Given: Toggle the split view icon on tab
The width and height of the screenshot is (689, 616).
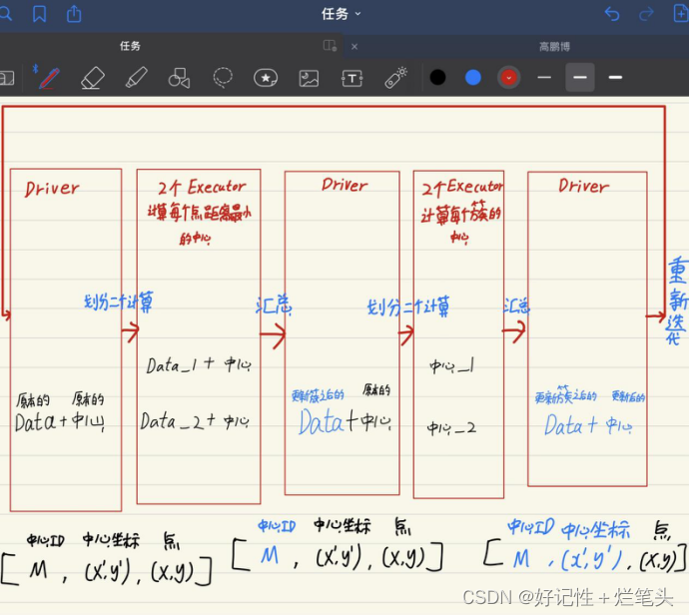Looking at the screenshot, I should [x=330, y=46].
